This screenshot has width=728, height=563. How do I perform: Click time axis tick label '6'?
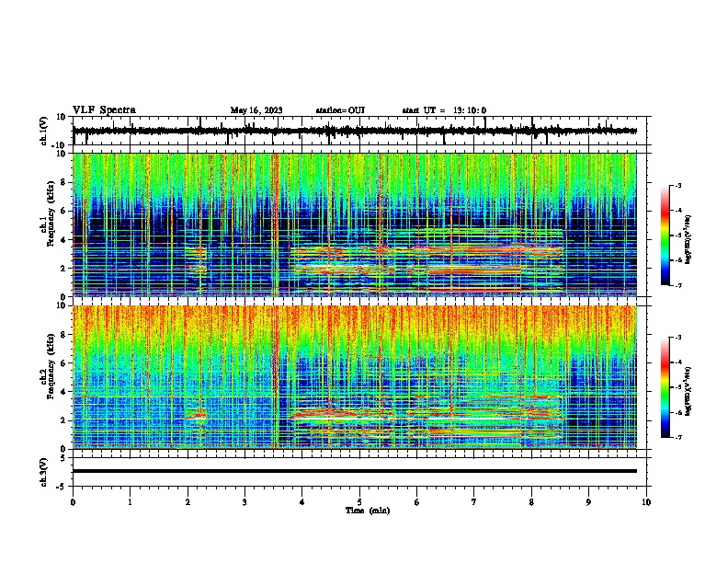click(417, 502)
